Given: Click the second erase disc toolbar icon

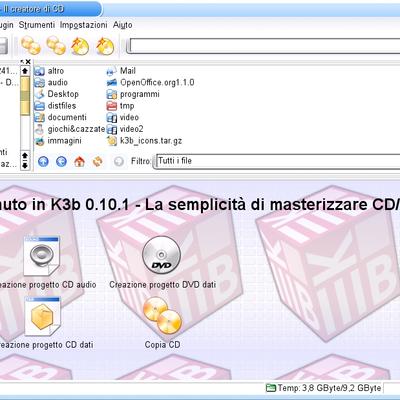Looking at the screenshot, I should click(x=105, y=46).
